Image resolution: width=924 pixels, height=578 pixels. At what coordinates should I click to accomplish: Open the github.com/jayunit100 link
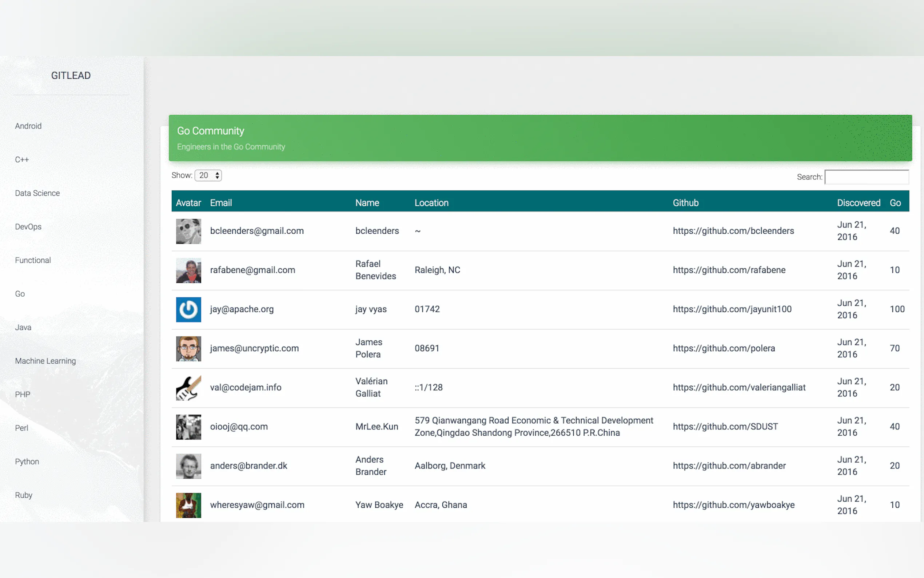click(732, 309)
